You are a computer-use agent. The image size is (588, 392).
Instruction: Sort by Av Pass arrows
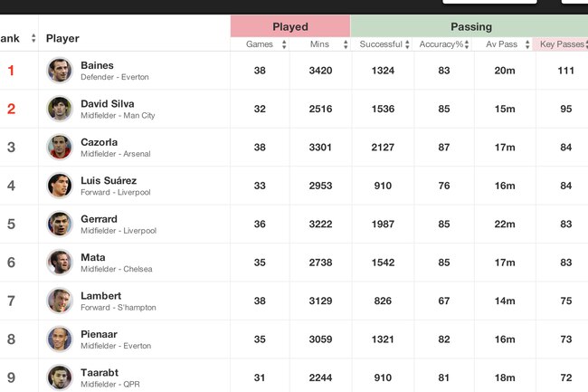pos(527,44)
